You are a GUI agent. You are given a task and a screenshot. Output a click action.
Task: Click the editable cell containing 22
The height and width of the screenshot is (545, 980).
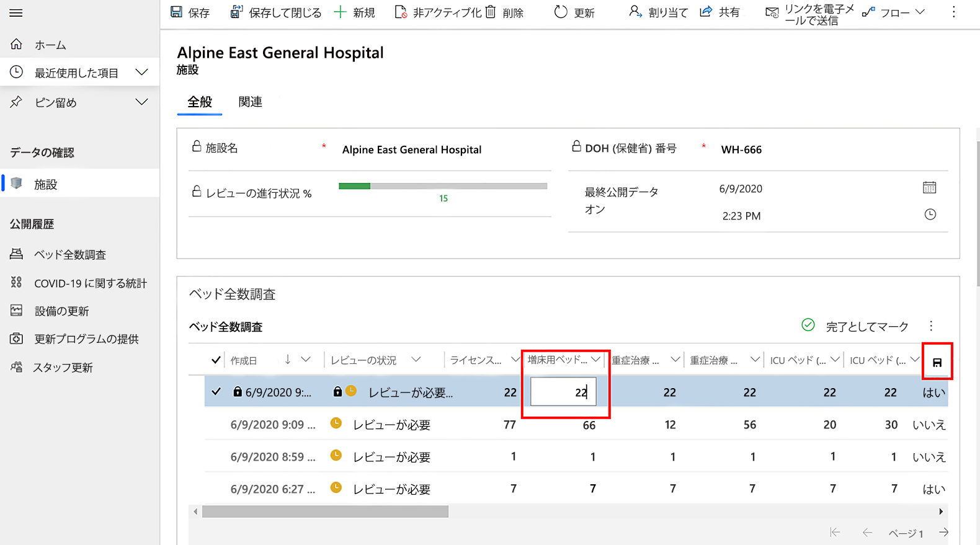click(x=563, y=392)
